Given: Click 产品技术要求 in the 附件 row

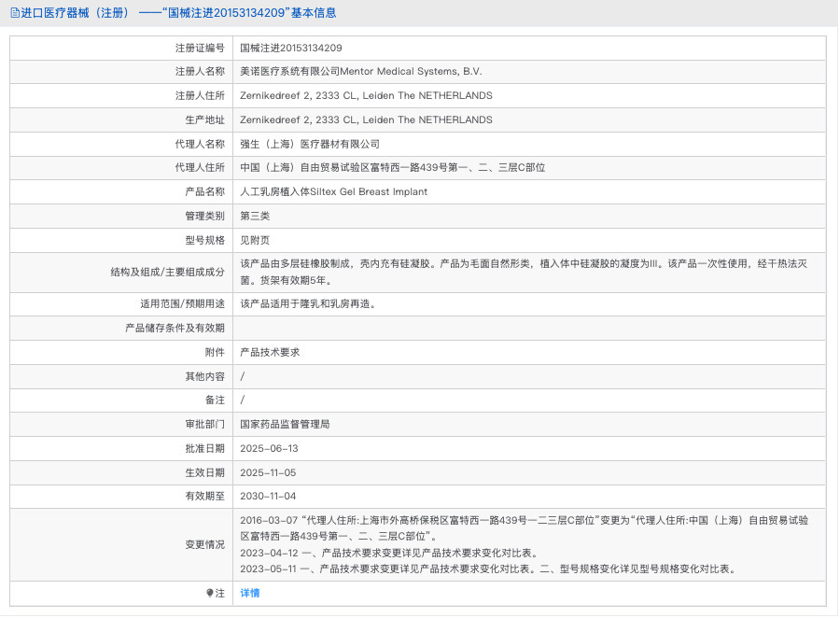Looking at the screenshot, I should pyautogui.click(x=270, y=353).
